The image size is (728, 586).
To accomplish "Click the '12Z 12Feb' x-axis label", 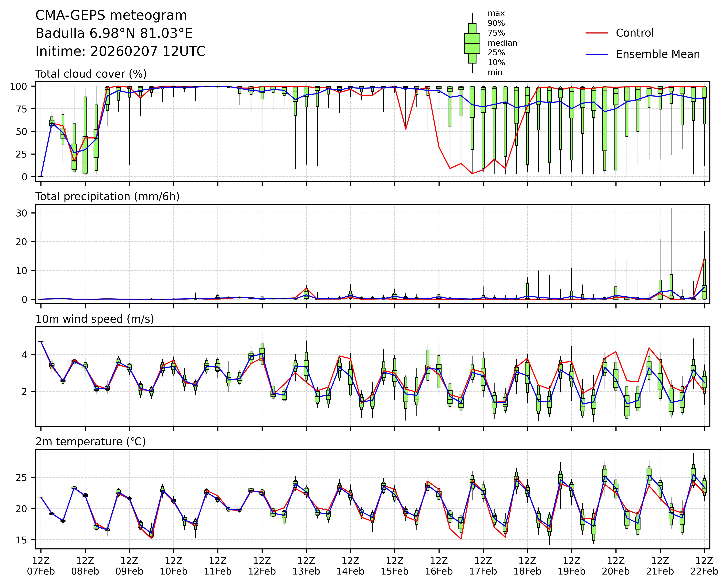I will [262, 566].
